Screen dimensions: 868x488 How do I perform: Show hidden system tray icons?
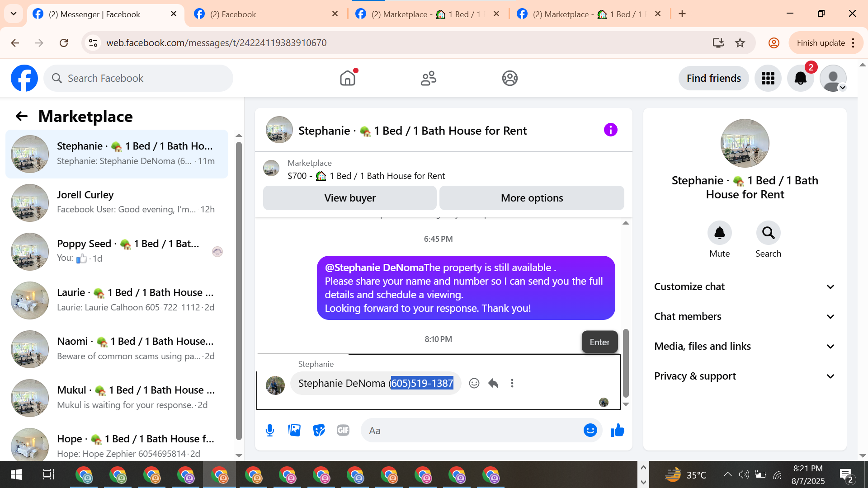727,474
